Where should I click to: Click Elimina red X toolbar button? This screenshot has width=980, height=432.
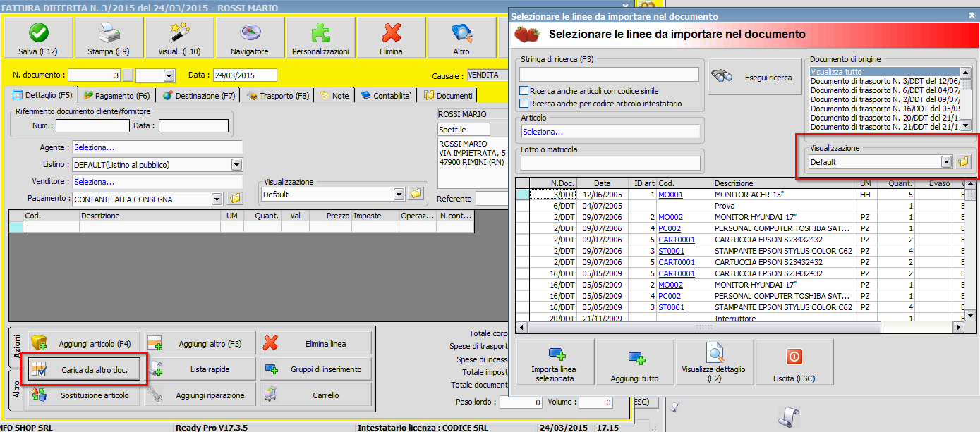coord(391,37)
